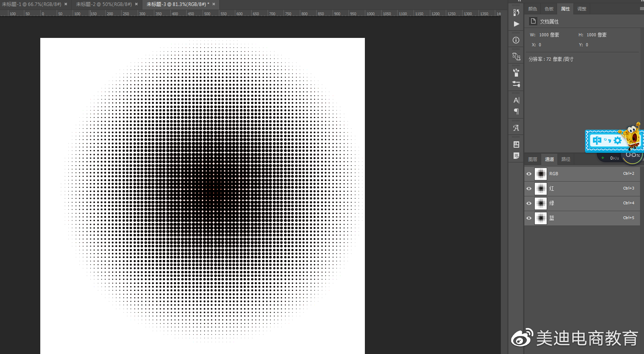Select the RGB channel thumbnail
644x354 pixels.
pyautogui.click(x=540, y=174)
